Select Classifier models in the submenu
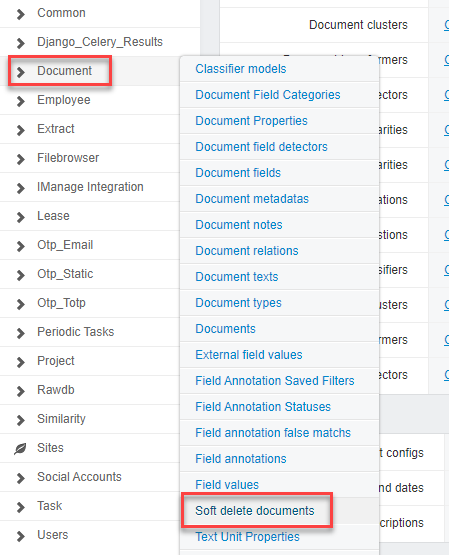Screen dimensions: 449x555 tap(241, 69)
